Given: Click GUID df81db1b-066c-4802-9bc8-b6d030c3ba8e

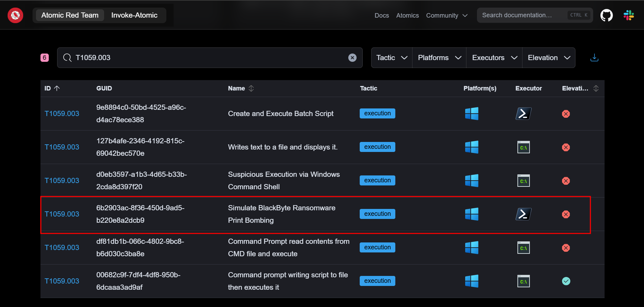Looking at the screenshot, I should pos(140,248).
